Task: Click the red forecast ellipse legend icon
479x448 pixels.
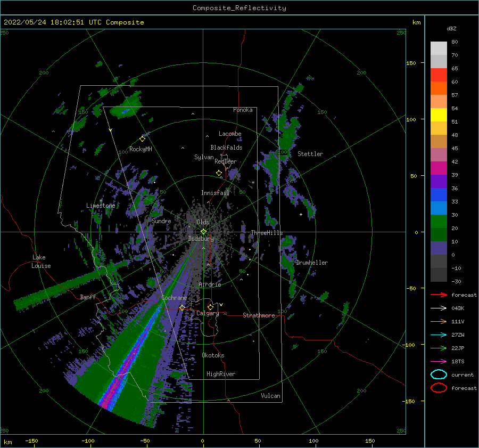Action: [x=439, y=388]
